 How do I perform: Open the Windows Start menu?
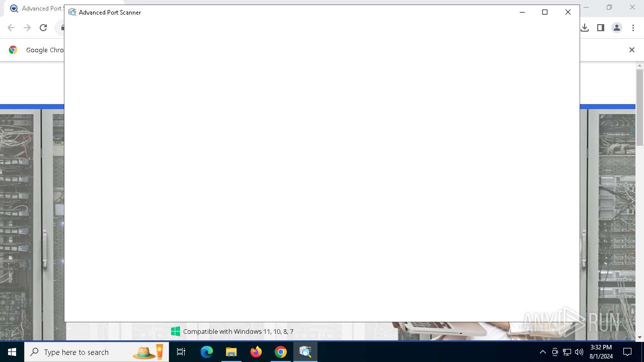[x=12, y=352]
